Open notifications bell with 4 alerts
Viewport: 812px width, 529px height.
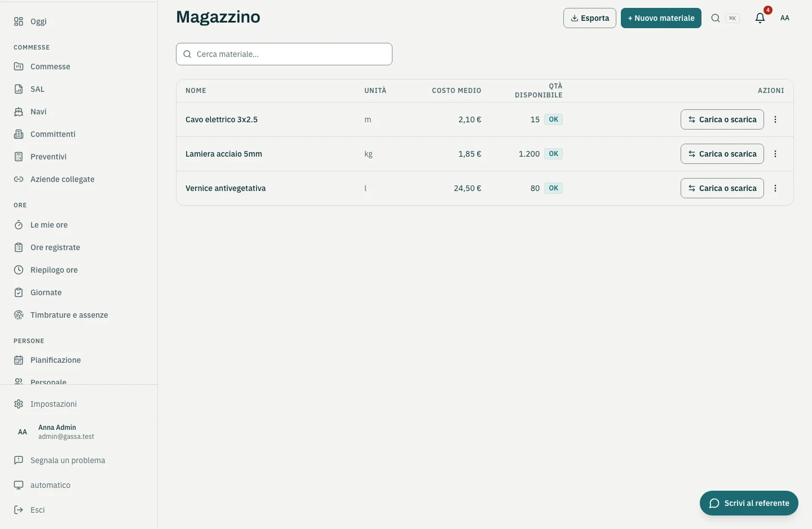[x=760, y=18]
